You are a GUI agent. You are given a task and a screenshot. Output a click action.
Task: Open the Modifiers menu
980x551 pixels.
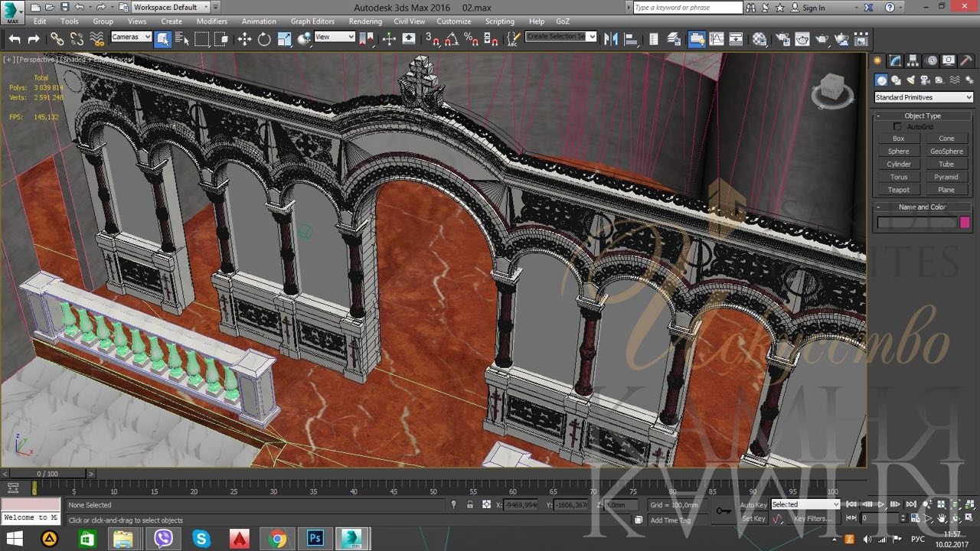pos(212,21)
